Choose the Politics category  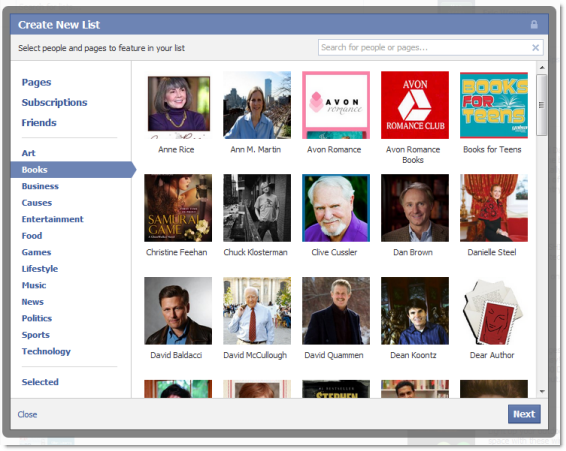point(37,318)
